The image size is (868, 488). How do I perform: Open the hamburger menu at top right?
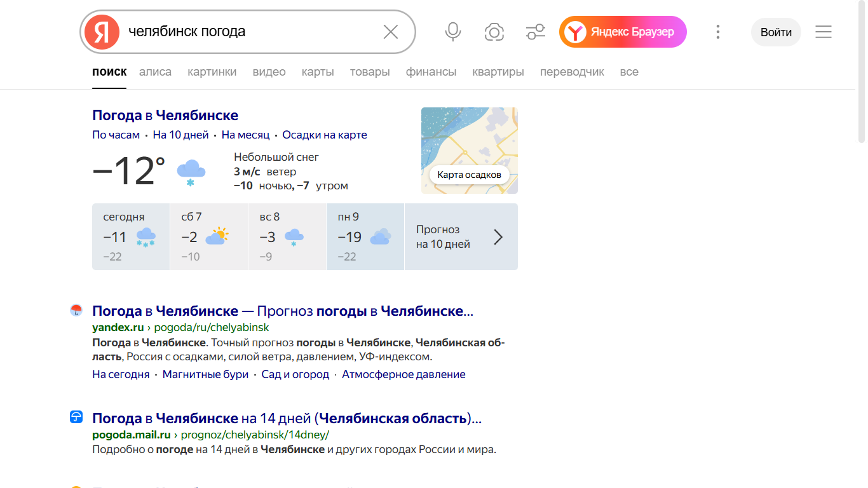tap(824, 32)
